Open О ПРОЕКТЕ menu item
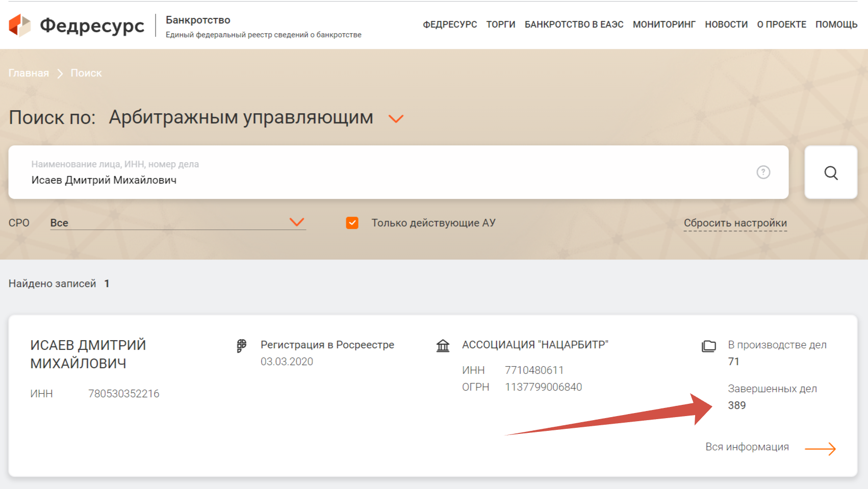Image resolution: width=868 pixels, height=489 pixels. [782, 24]
